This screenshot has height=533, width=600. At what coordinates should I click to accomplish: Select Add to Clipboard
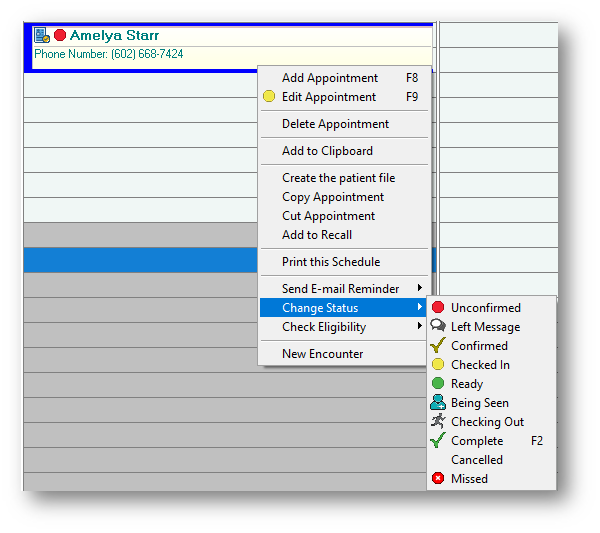(344, 151)
